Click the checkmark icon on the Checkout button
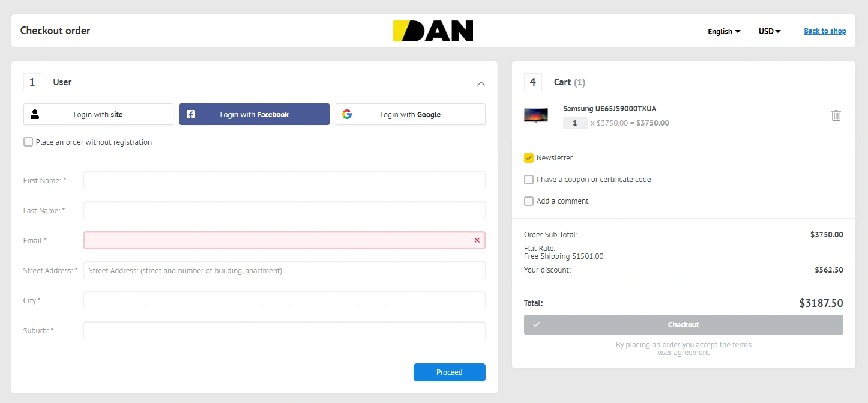868x403 pixels. [x=536, y=324]
